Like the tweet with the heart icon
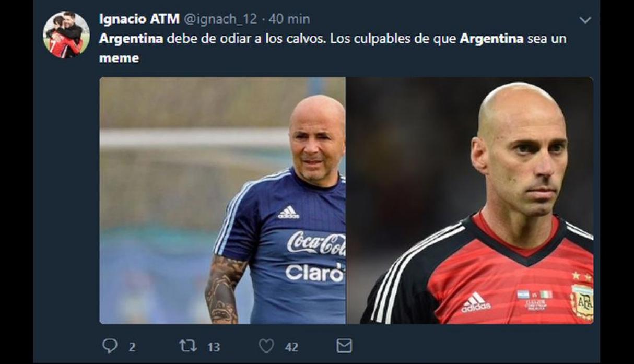Image resolution: width=634 pixels, height=364 pixels. click(266, 346)
